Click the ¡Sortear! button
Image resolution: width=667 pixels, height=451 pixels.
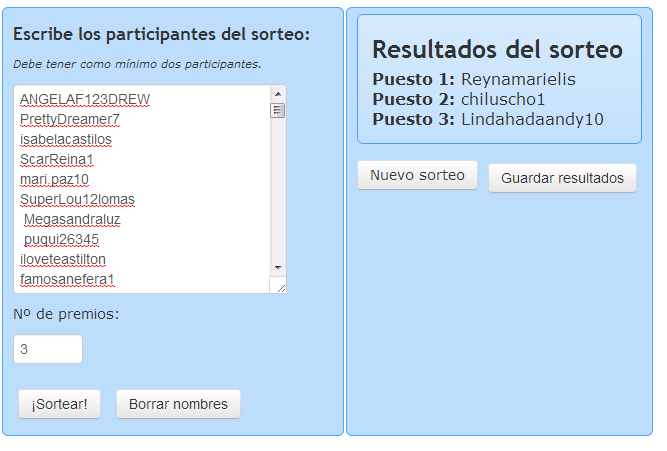click(60, 404)
